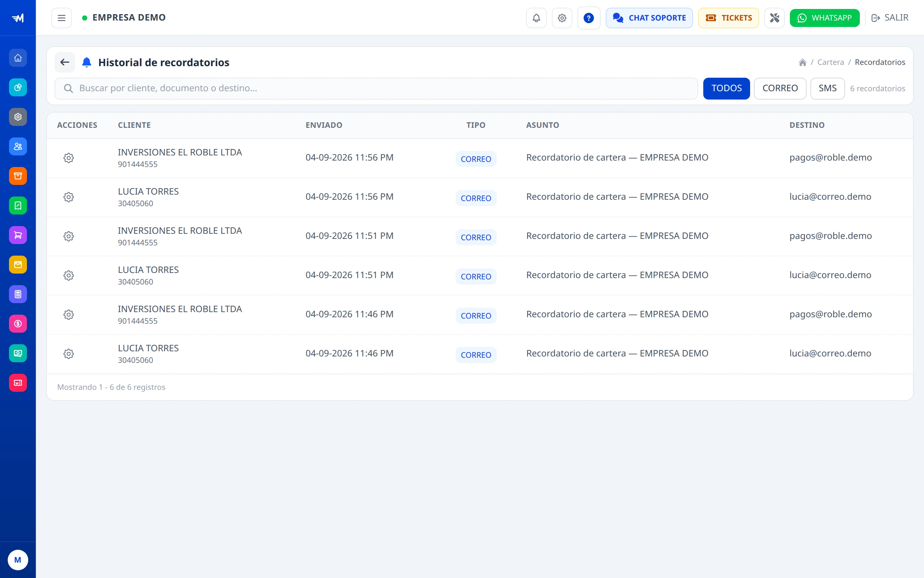Click the pagos@roble.demo address in first row
This screenshot has height=578, width=924.
point(830,157)
